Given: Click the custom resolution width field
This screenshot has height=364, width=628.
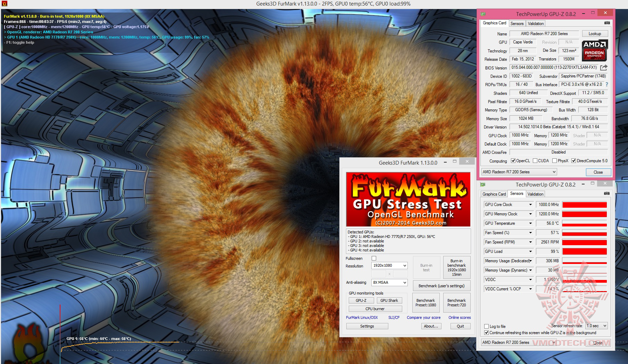Looking at the screenshot, I should click(378, 274).
